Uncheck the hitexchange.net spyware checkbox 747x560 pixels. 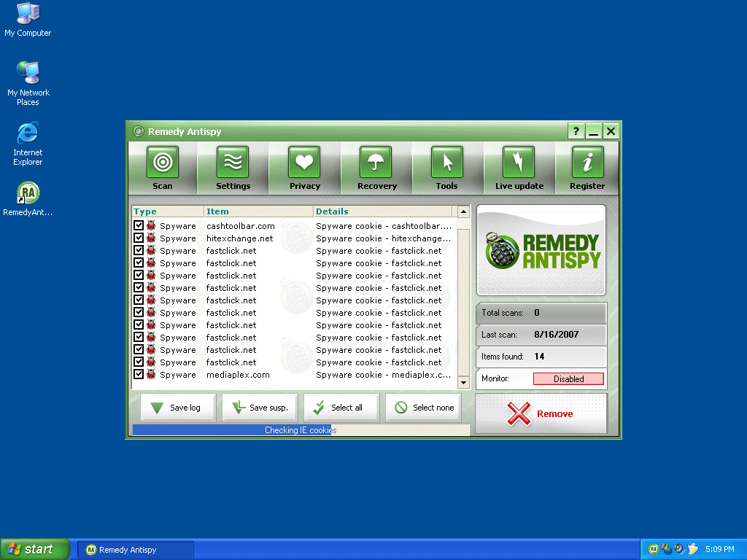click(139, 238)
